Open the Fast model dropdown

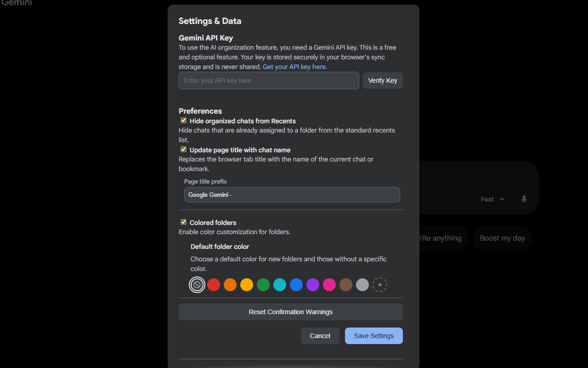click(493, 199)
